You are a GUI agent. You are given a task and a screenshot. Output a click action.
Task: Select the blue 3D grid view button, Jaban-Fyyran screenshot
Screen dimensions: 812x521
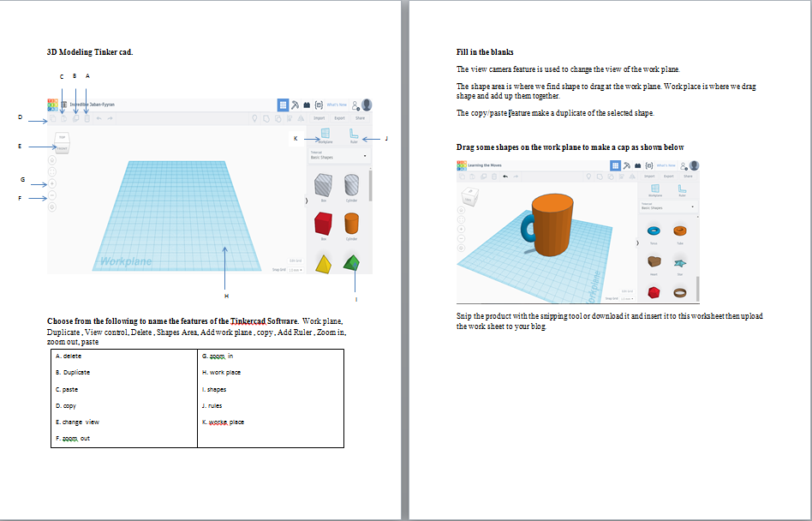coord(284,105)
